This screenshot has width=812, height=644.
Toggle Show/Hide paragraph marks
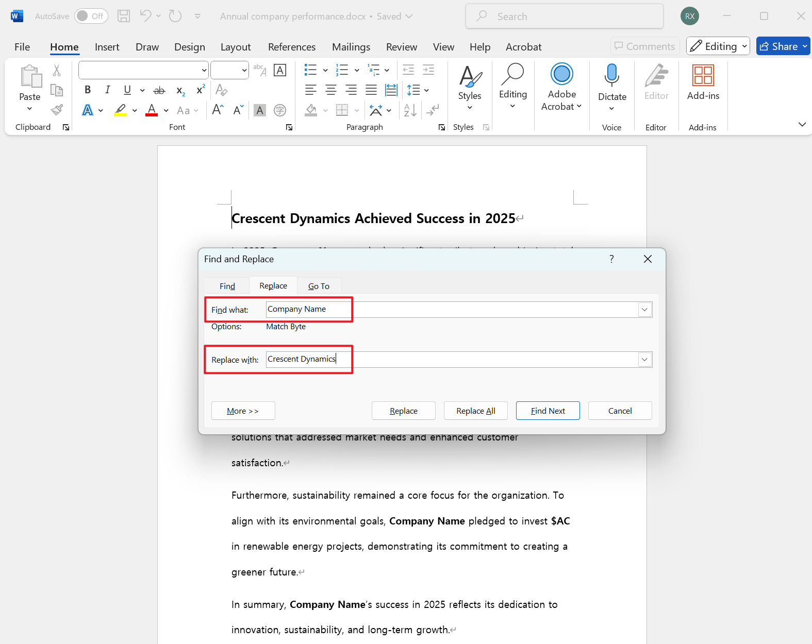(433, 110)
